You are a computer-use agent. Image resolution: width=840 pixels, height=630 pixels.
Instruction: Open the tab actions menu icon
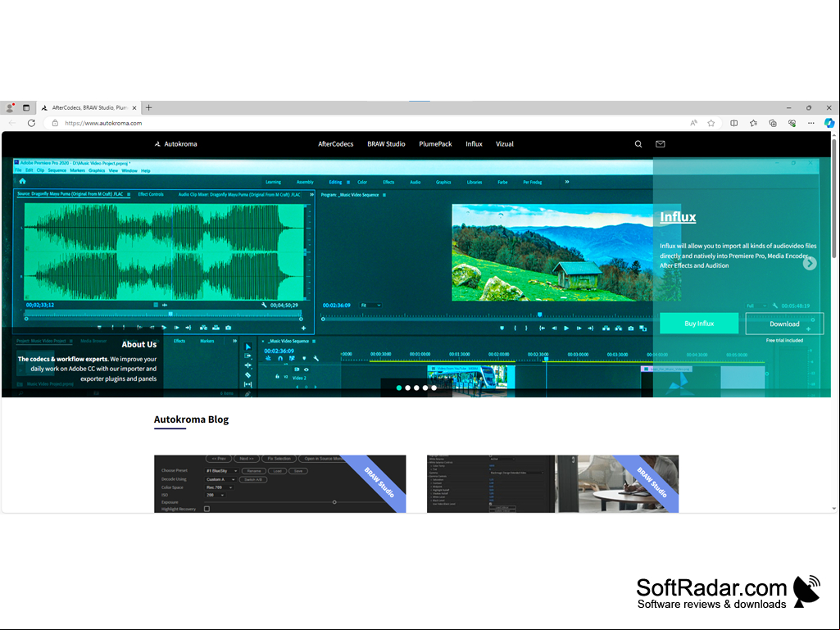pos(26,107)
